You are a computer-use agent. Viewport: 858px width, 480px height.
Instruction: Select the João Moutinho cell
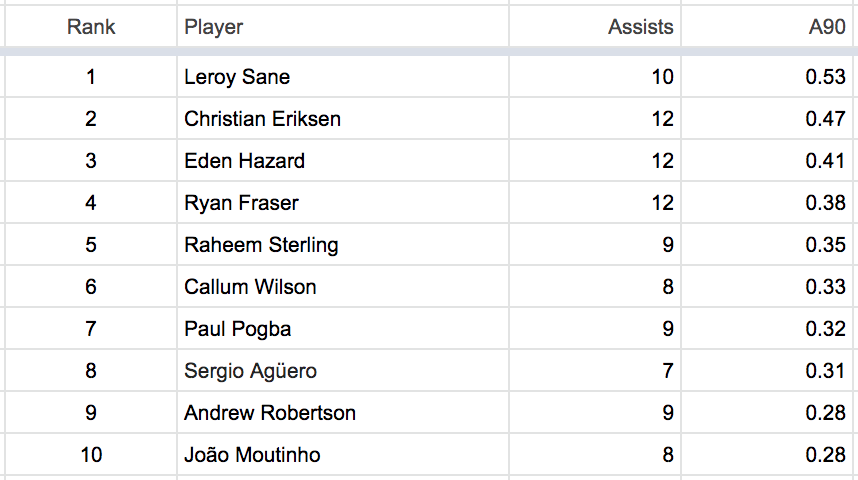point(252,455)
